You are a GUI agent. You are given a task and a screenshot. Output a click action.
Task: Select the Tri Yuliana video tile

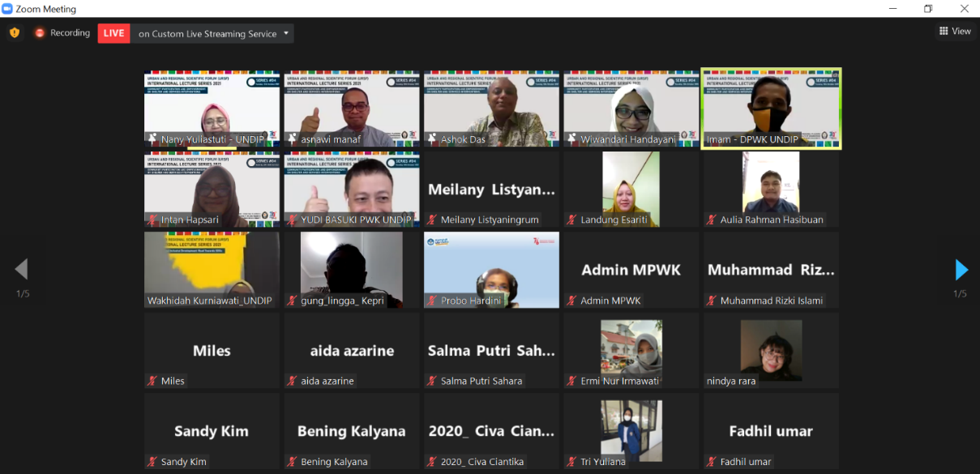coord(631,431)
